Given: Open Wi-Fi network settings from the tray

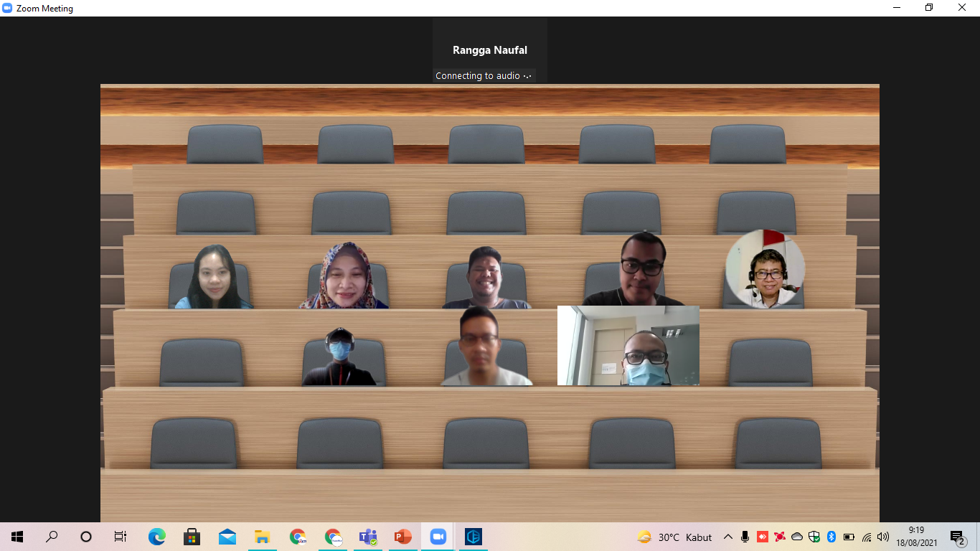Looking at the screenshot, I should (x=867, y=537).
